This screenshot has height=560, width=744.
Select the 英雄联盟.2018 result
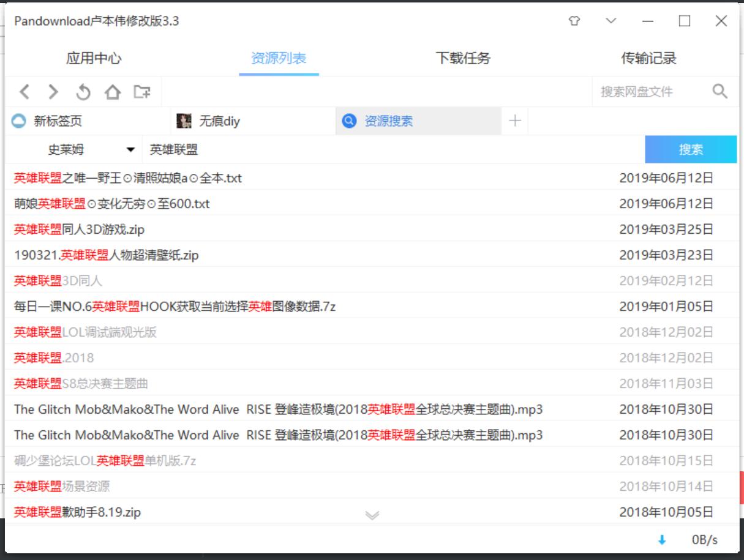coord(371,358)
